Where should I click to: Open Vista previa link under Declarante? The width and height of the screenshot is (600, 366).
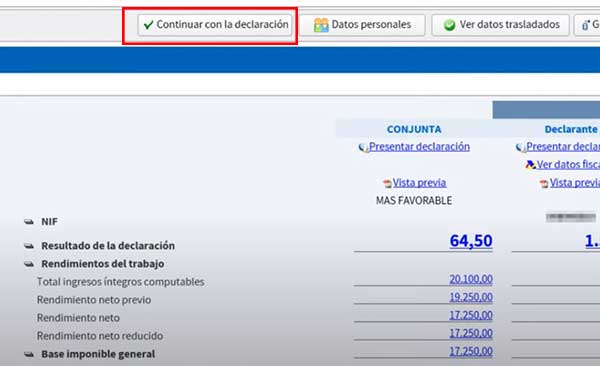click(575, 183)
